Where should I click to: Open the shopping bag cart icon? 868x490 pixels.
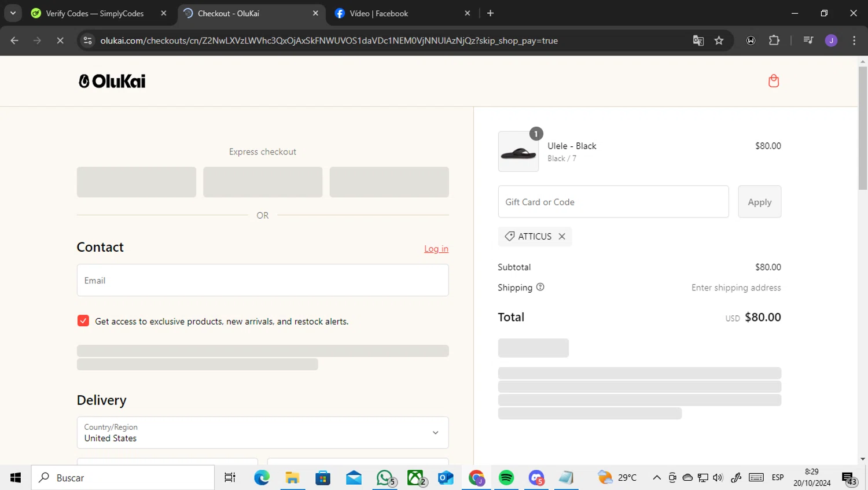774,81
